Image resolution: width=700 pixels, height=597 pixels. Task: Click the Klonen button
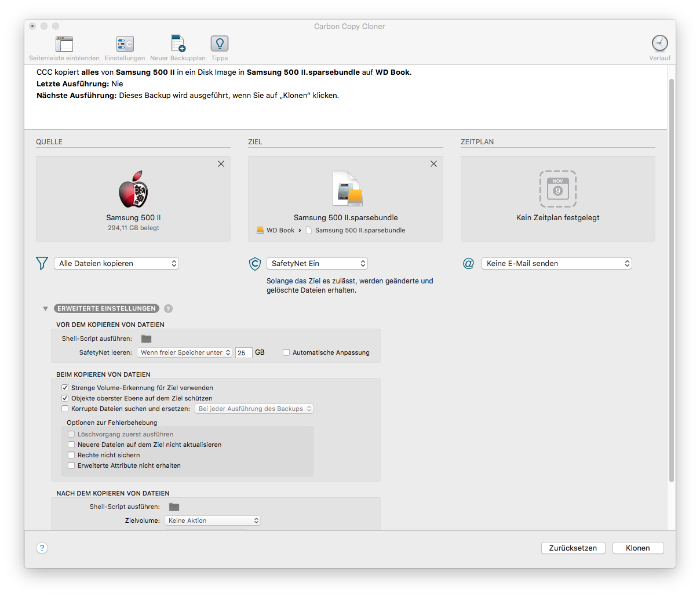638,548
